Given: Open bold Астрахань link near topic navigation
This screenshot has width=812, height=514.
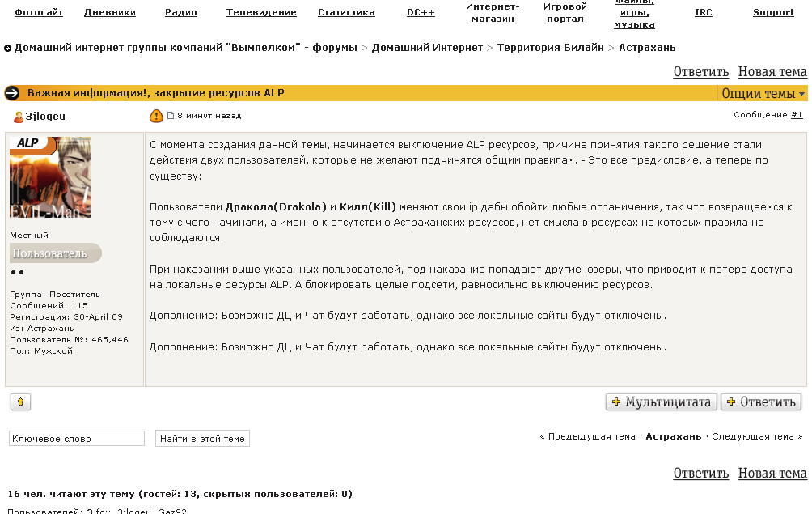Looking at the screenshot, I should (674, 437).
